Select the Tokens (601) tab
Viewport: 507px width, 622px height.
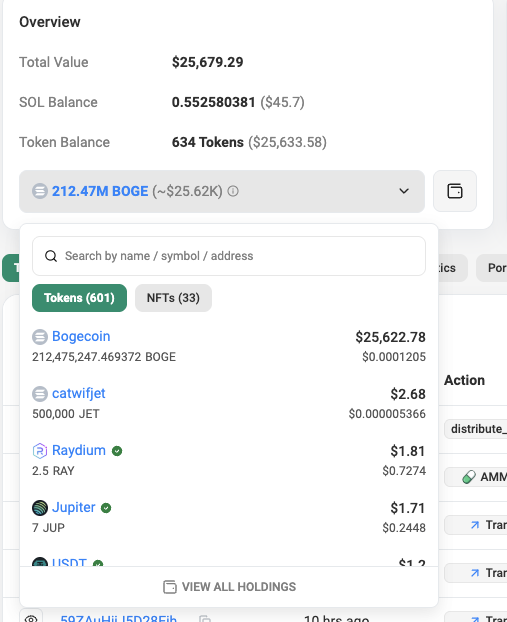tap(79, 298)
